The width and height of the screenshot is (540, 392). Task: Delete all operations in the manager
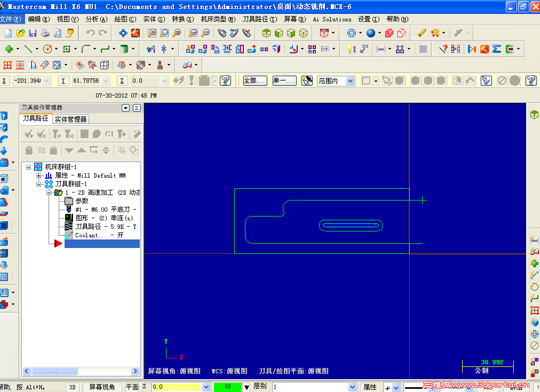[x=136, y=134]
